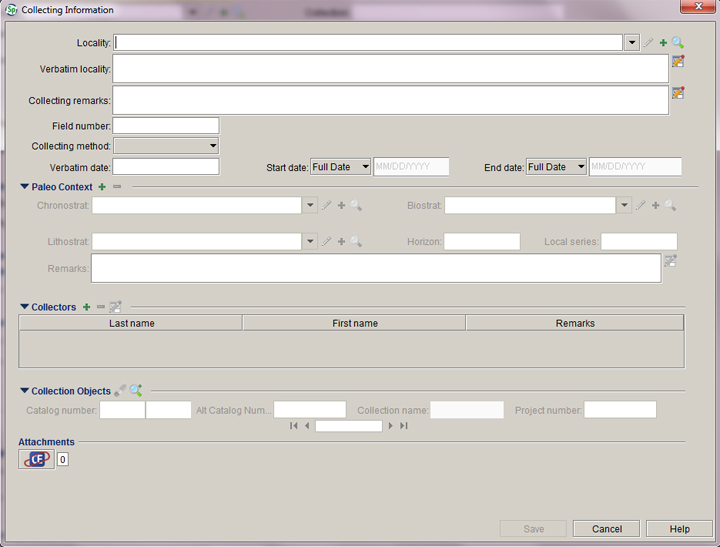Collapse the Collection Objects section
The width and height of the screenshot is (720, 547).
pyautogui.click(x=24, y=391)
